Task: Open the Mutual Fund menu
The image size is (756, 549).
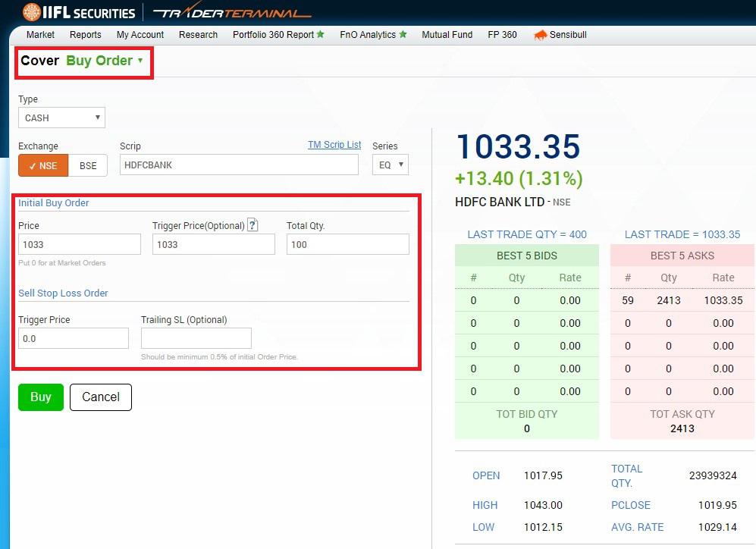Action: coord(447,35)
